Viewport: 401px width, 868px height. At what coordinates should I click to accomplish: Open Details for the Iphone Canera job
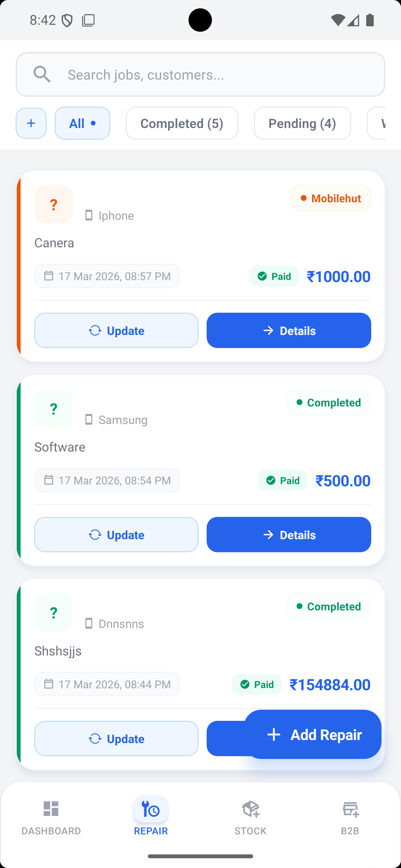pos(289,331)
